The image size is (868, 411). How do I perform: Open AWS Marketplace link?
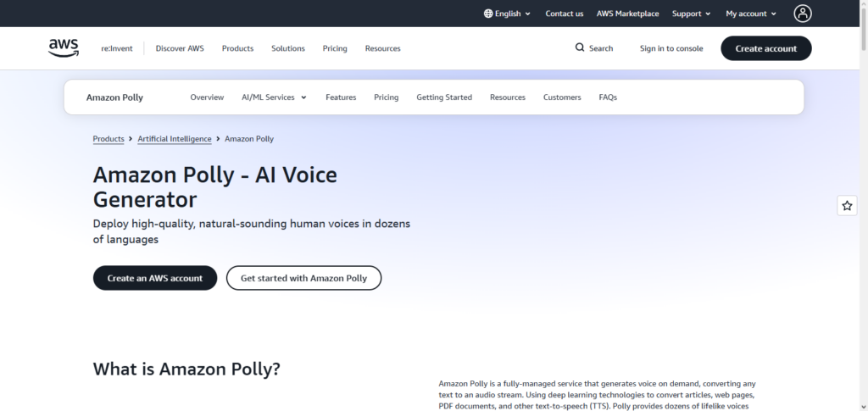[628, 14]
